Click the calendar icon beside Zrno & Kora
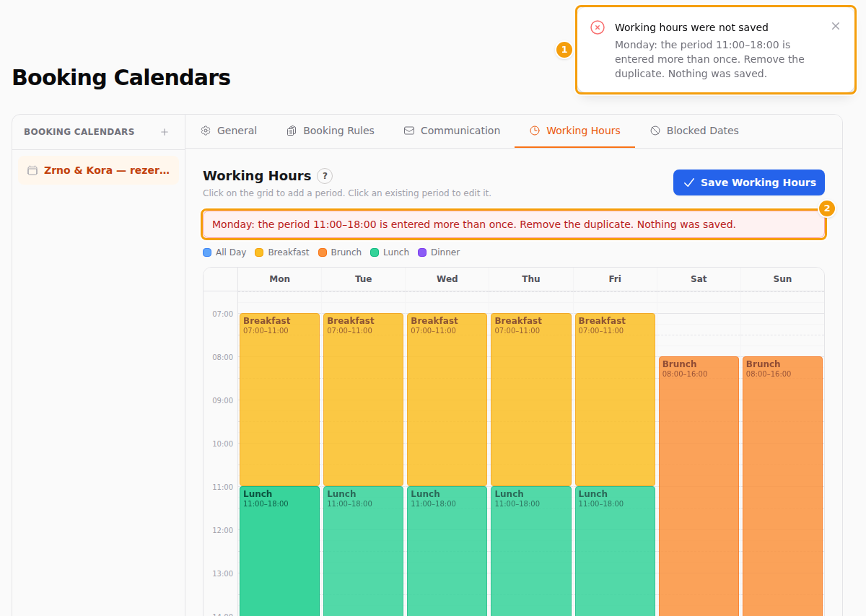The image size is (866, 616). point(32,170)
